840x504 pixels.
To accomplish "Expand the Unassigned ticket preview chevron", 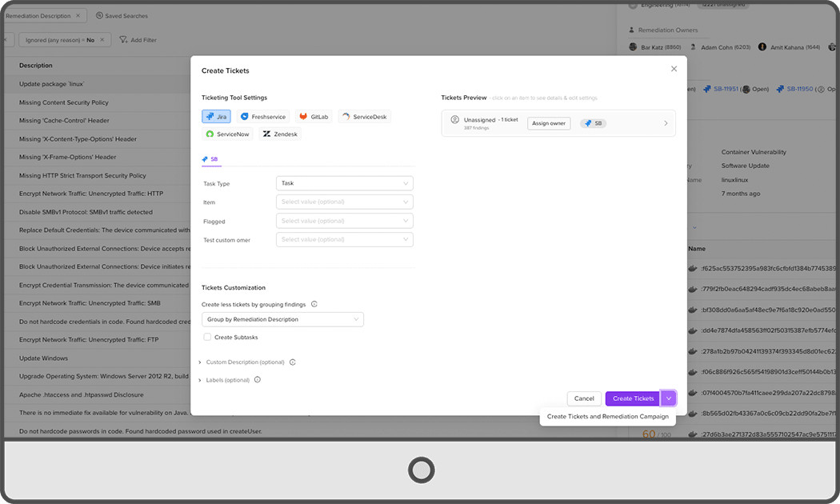I will point(666,123).
